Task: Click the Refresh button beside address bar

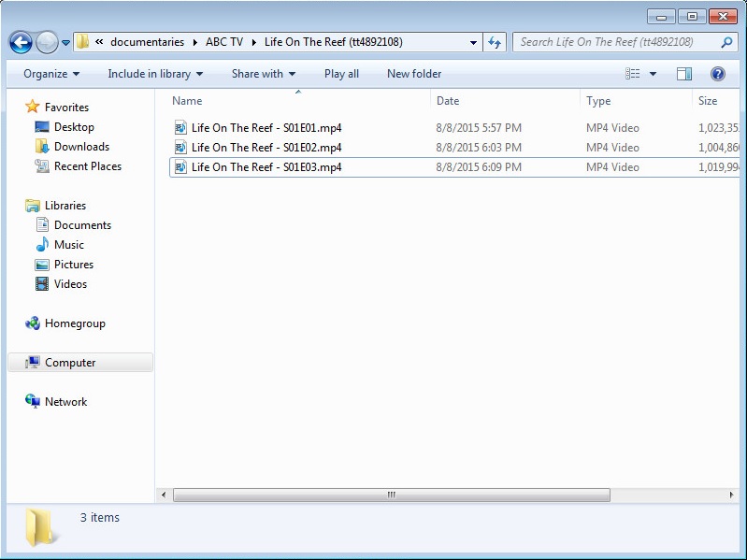Action: [495, 42]
